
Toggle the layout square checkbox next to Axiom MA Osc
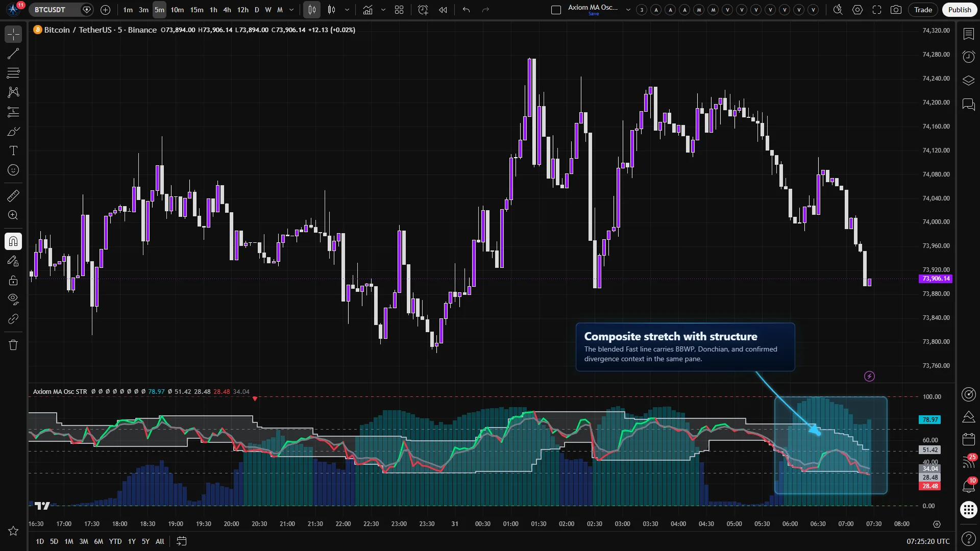(556, 10)
